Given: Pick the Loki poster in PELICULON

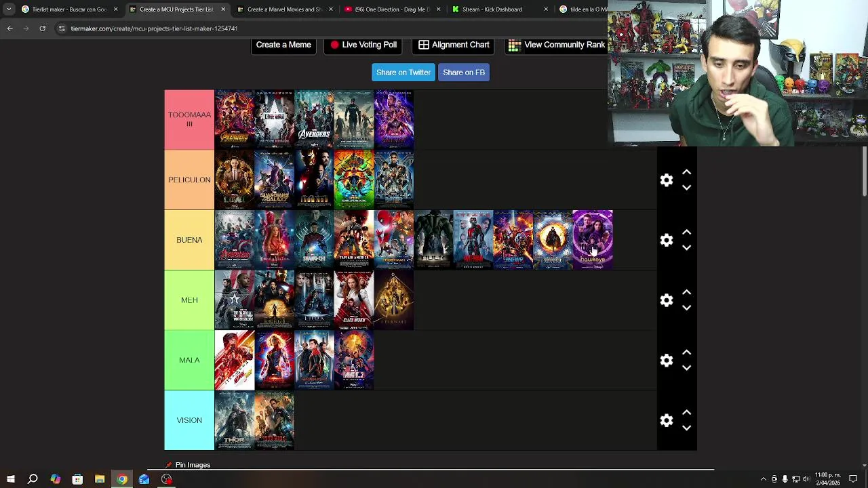Looking at the screenshot, I should [235, 180].
